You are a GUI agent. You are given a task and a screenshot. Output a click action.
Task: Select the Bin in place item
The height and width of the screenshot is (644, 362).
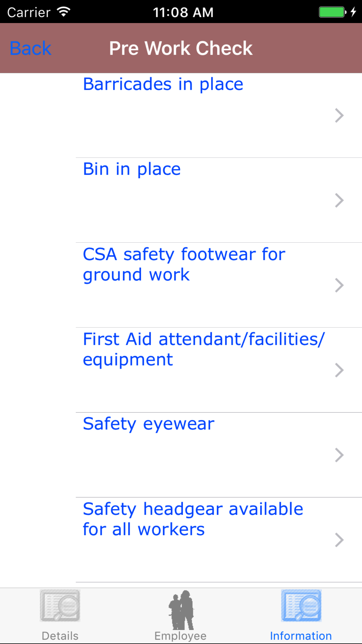click(132, 169)
